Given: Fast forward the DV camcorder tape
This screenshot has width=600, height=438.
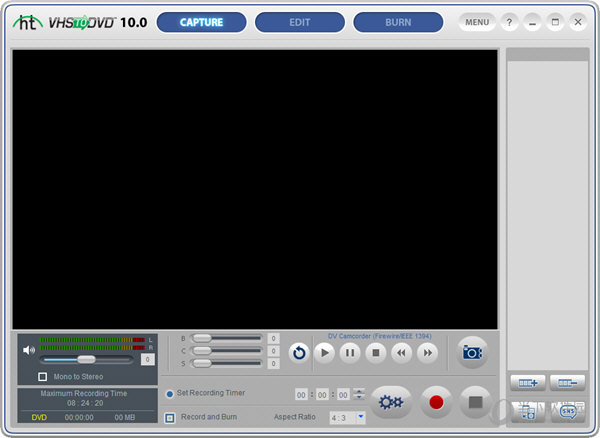Looking at the screenshot, I should [427, 353].
